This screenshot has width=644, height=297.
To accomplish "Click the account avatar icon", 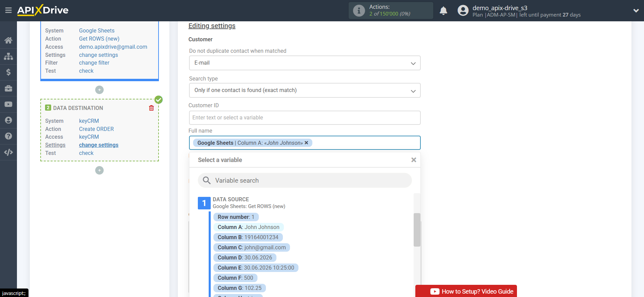I will coord(463,10).
